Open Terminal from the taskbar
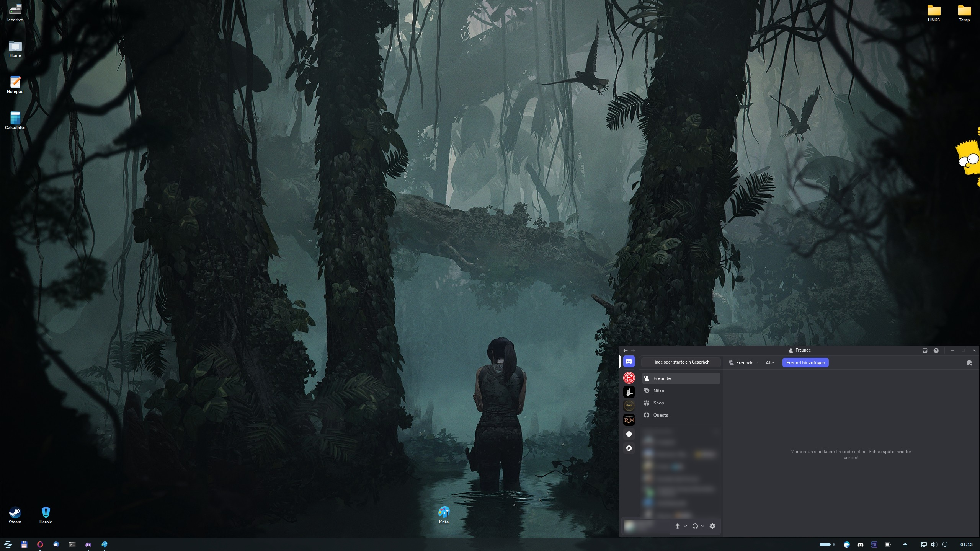The height and width of the screenshot is (551, 980). (x=72, y=544)
